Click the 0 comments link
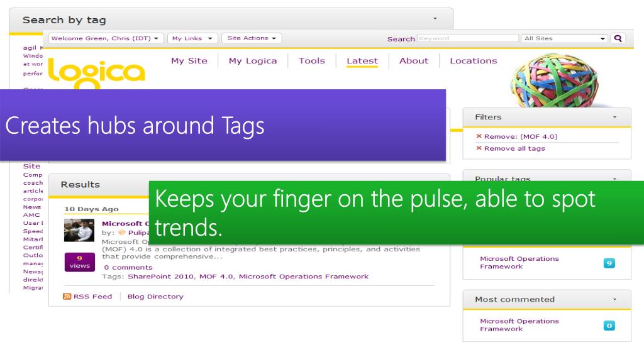This screenshot has width=644, height=362. tap(128, 267)
